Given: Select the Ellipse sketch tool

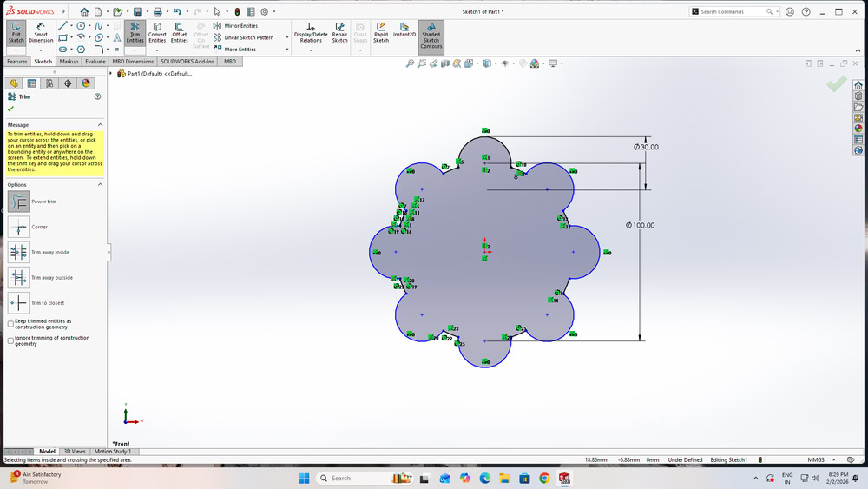Looking at the screenshot, I should click(x=99, y=37).
